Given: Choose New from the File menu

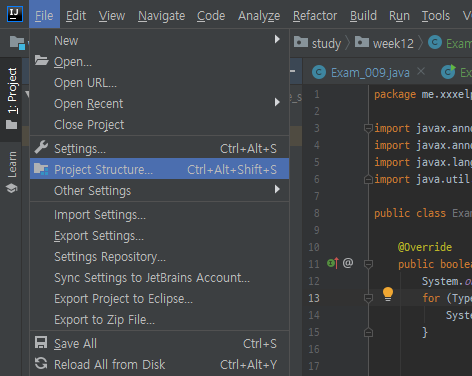Looking at the screenshot, I should click(x=159, y=41).
